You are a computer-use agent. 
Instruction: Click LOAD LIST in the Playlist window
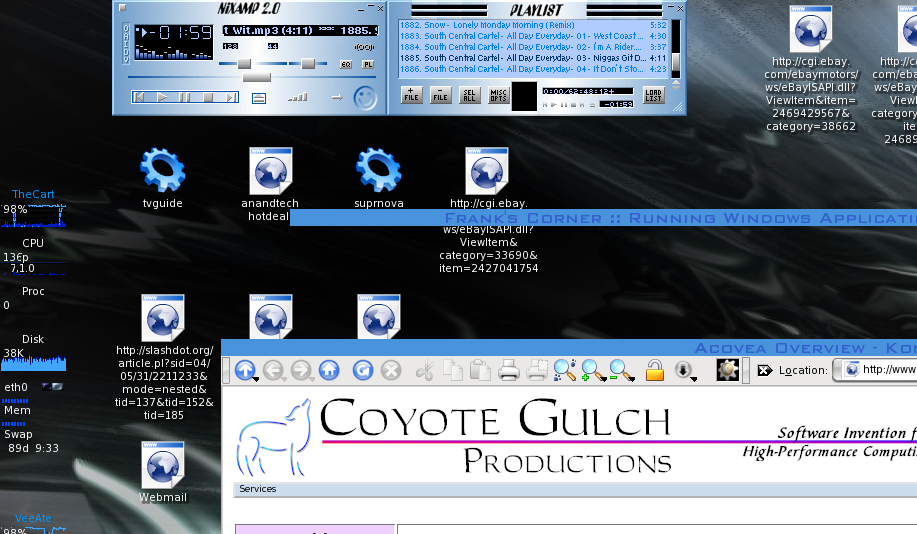pos(653,95)
